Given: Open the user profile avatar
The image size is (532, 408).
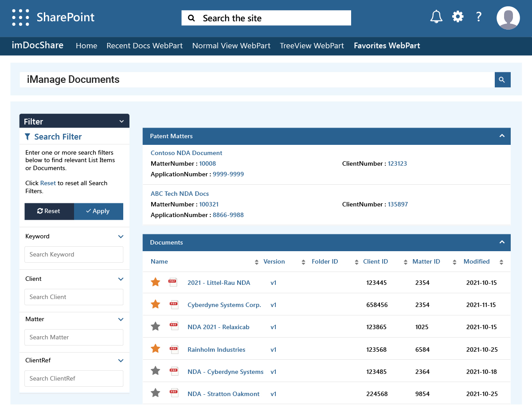Looking at the screenshot, I should (508, 18).
